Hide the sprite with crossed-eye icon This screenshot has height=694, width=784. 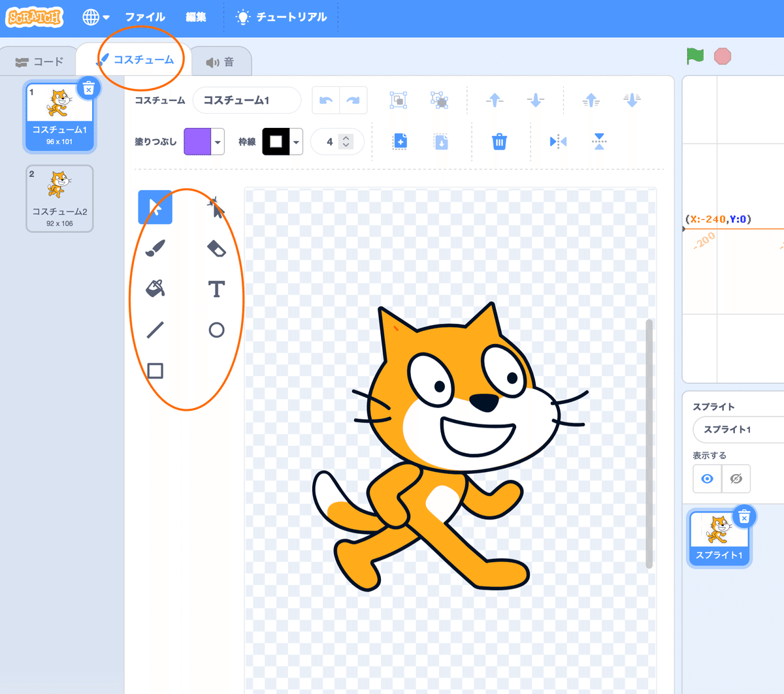[x=736, y=479]
